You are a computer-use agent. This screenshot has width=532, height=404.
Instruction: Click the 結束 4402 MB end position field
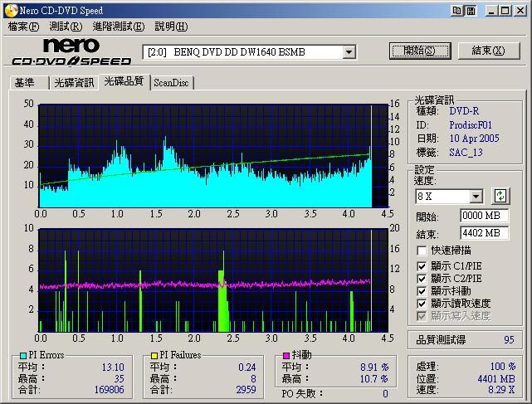pos(484,233)
